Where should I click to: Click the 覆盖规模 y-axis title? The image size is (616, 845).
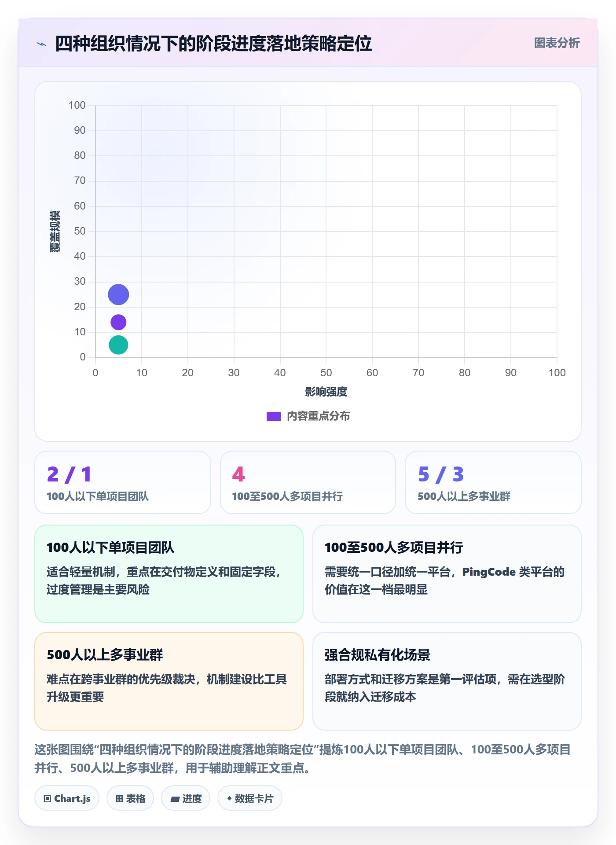tap(55, 231)
